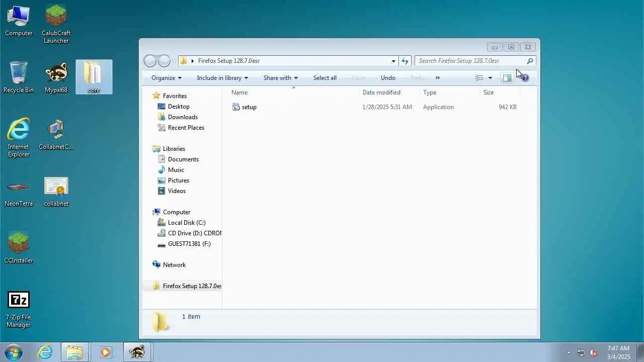Image resolution: width=644 pixels, height=362 pixels.
Task: Open Windows Media Player from taskbar
Action: 106,352
